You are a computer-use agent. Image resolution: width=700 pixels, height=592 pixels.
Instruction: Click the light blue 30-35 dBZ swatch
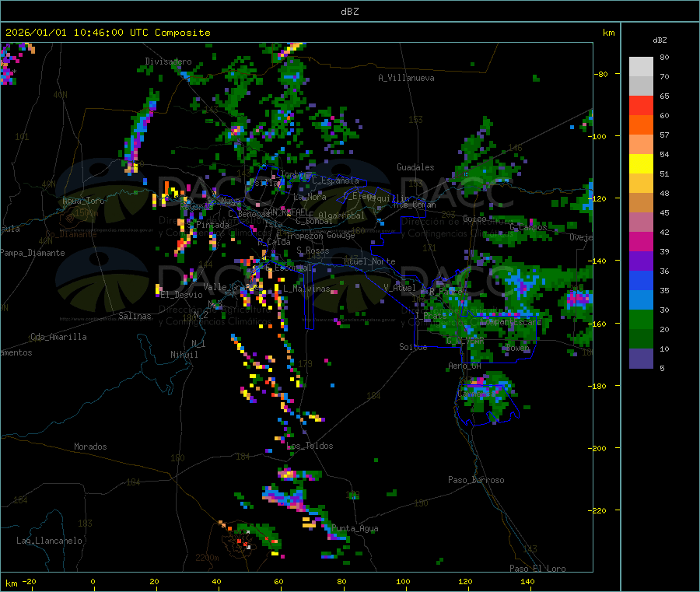(x=641, y=300)
